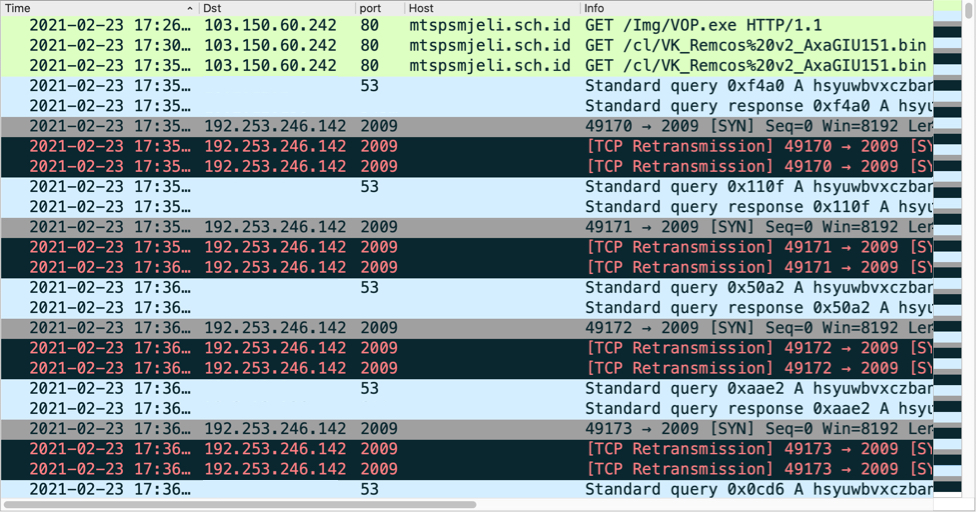Select the Standard query 0xf4a0 row
This screenshot has width=976, height=512.
pos(467,86)
